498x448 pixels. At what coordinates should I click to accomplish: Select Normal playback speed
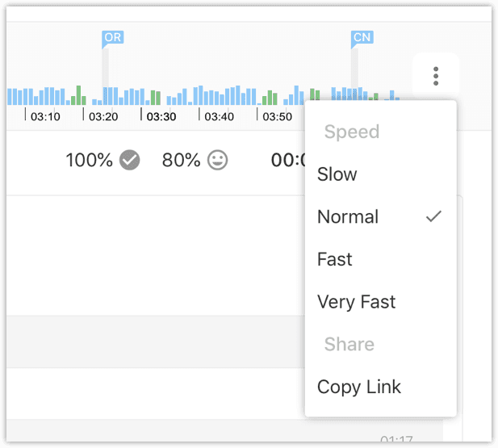(x=348, y=216)
